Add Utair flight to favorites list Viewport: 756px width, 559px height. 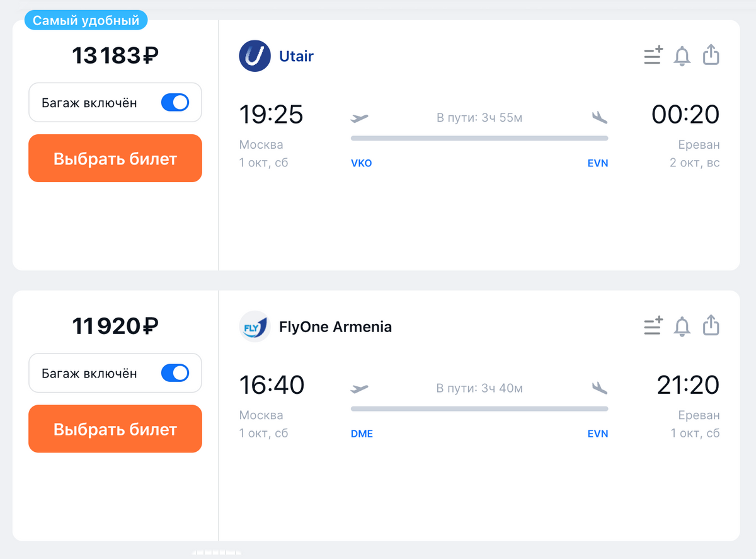click(653, 55)
